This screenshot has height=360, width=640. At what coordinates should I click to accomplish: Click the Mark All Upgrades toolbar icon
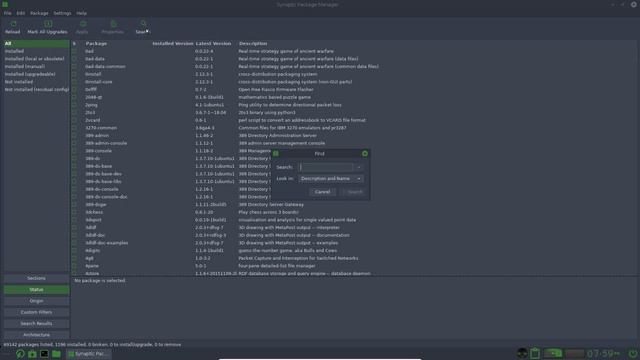click(x=48, y=24)
